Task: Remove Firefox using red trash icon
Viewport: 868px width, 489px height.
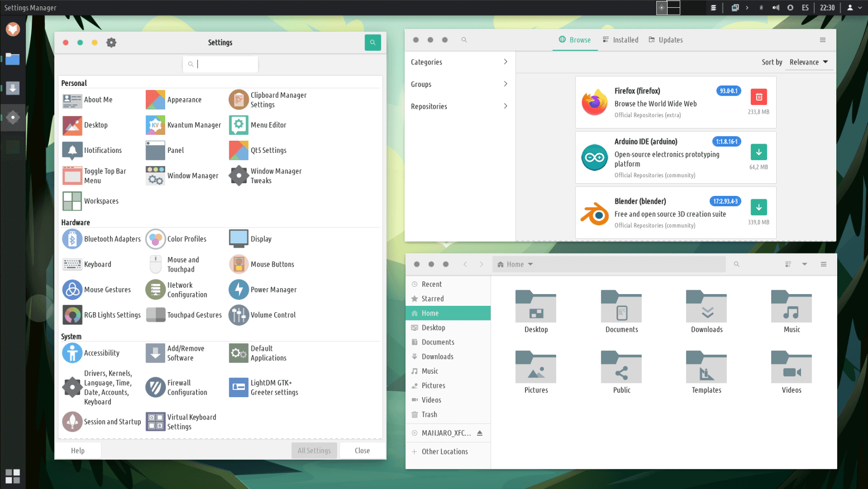Action: (x=759, y=97)
